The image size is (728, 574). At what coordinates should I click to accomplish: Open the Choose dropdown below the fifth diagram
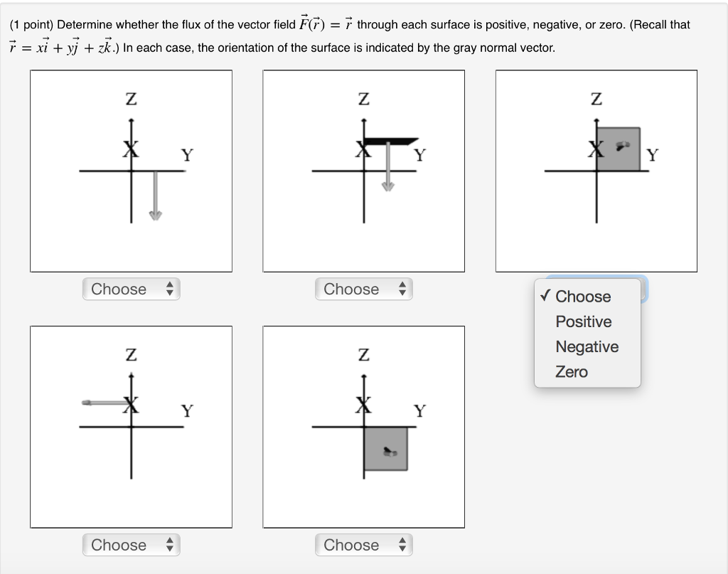(x=363, y=545)
